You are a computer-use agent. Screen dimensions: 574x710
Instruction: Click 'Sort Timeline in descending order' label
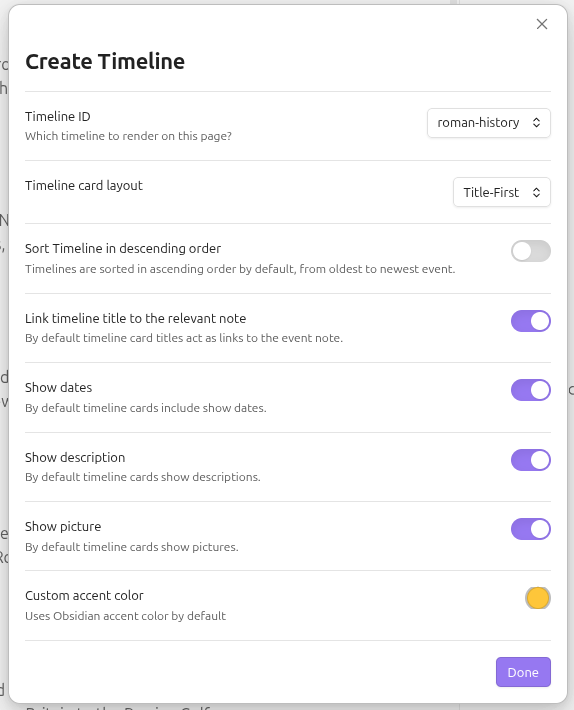coord(123,249)
